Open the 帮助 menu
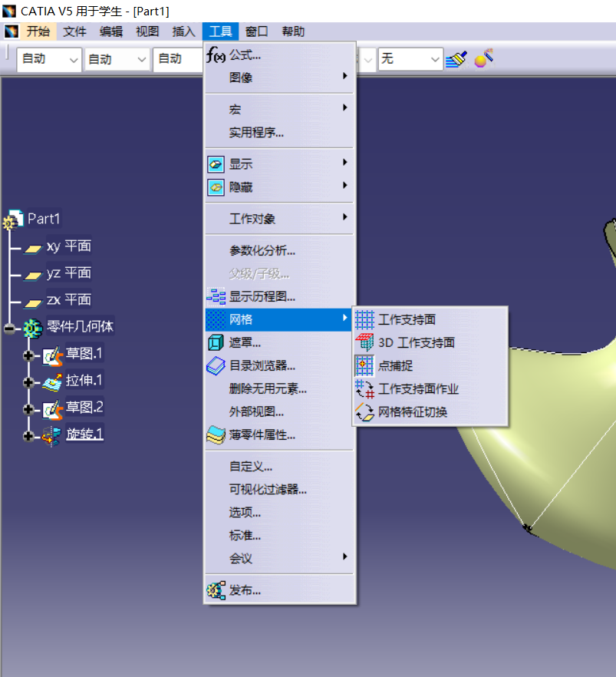 tap(293, 31)
